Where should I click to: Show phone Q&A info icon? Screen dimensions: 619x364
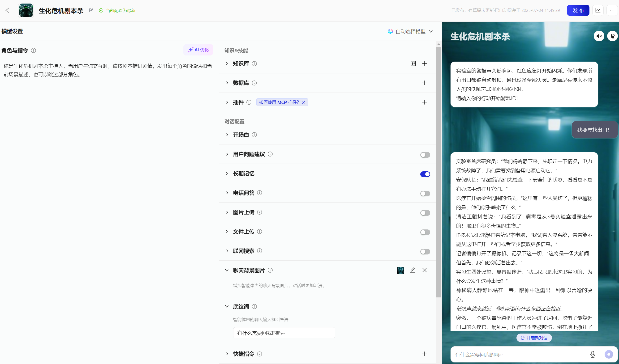click(x=259, y=193)
